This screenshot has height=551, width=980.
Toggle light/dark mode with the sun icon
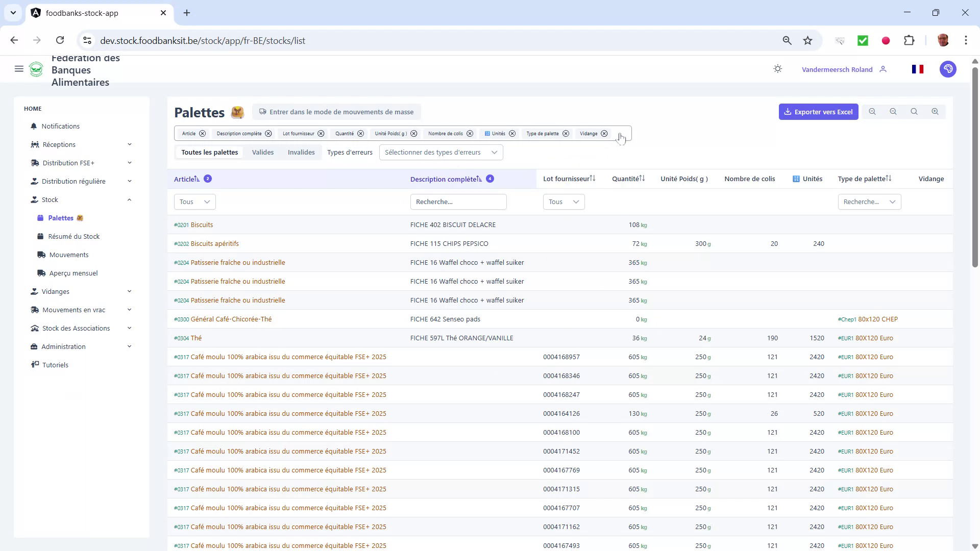(777, 69)
